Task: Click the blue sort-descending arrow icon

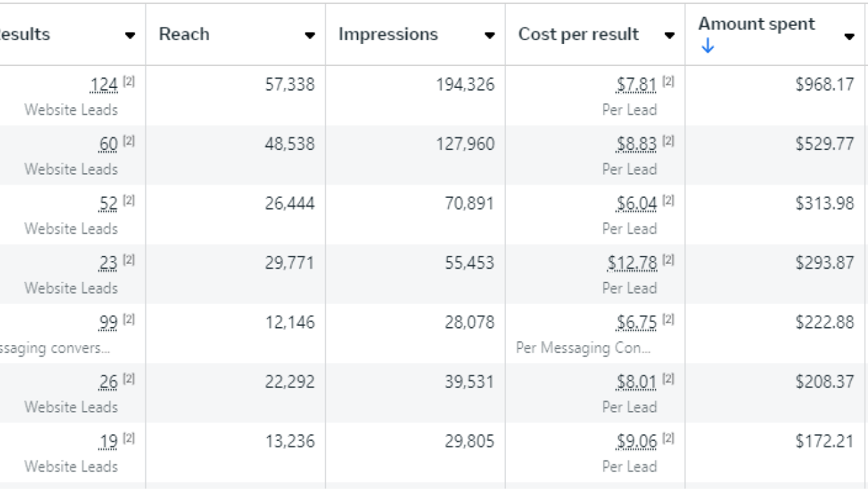Action: click(x=707, y=47)
